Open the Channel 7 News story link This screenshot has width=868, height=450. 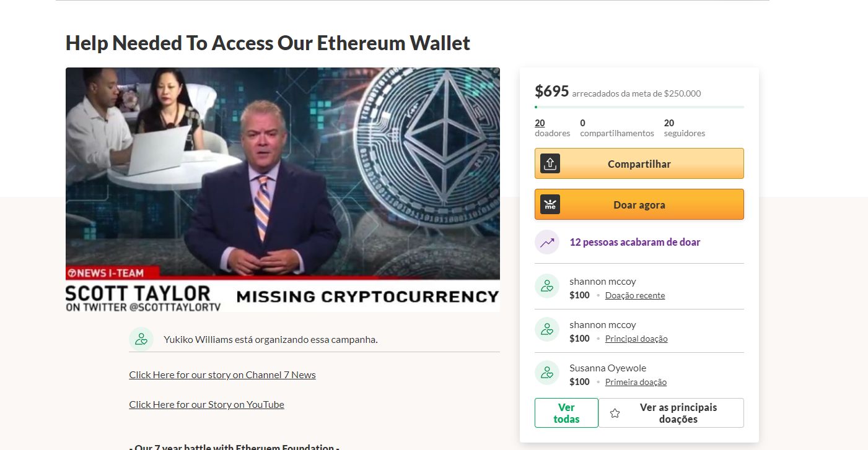pyautogui.click(x=222, y=374)
